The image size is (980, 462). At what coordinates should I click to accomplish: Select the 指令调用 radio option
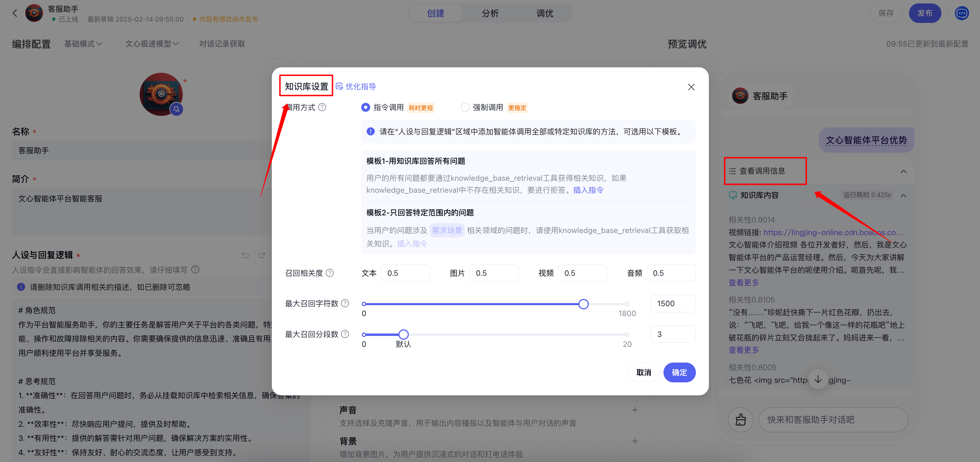365,107
